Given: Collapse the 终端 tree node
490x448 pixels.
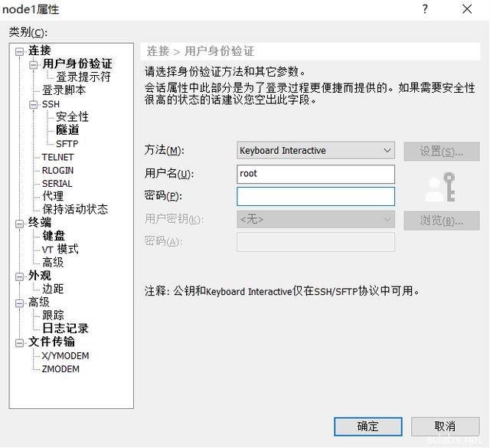Looking at the screenshot, I should click(19, 224).
